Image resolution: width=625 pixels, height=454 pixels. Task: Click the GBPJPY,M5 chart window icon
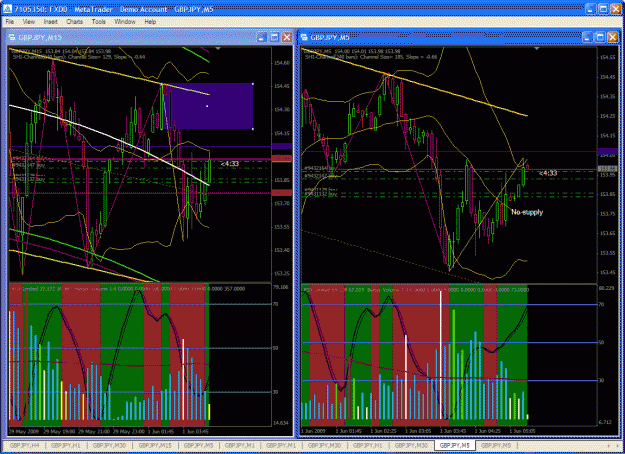(x=305, y=37)
